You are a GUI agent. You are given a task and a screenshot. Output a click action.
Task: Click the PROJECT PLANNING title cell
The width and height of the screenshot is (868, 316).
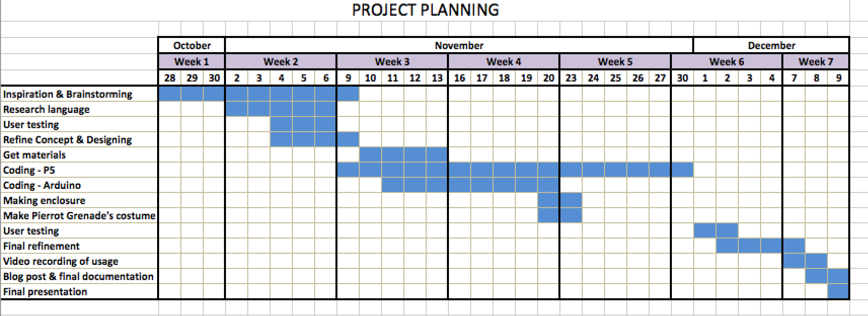425,10
